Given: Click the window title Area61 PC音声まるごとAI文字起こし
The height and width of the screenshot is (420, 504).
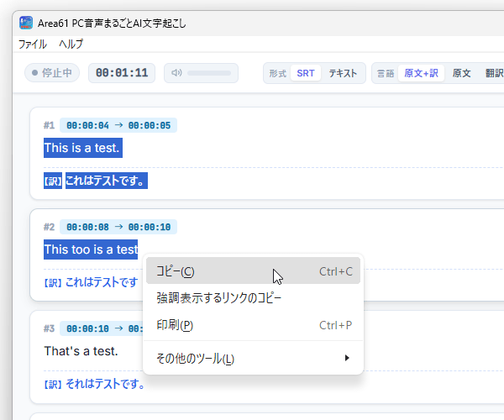Looking at the screenshot, I should click(112, 24).
